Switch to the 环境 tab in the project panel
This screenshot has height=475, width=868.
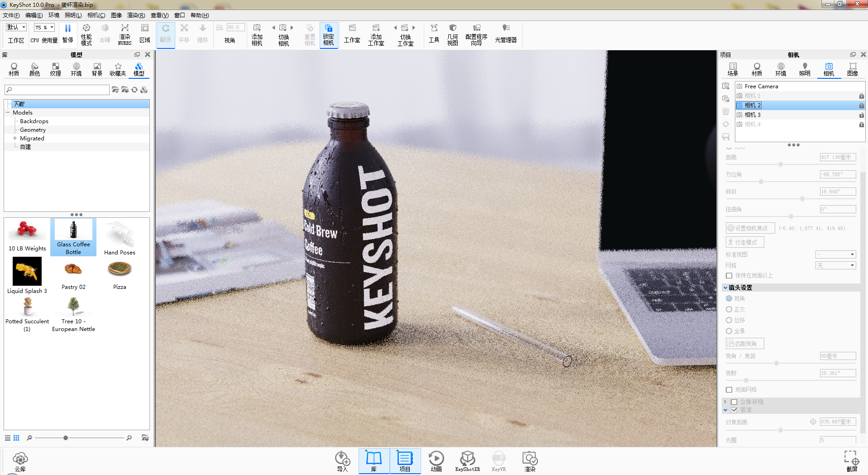click(781, 69)
